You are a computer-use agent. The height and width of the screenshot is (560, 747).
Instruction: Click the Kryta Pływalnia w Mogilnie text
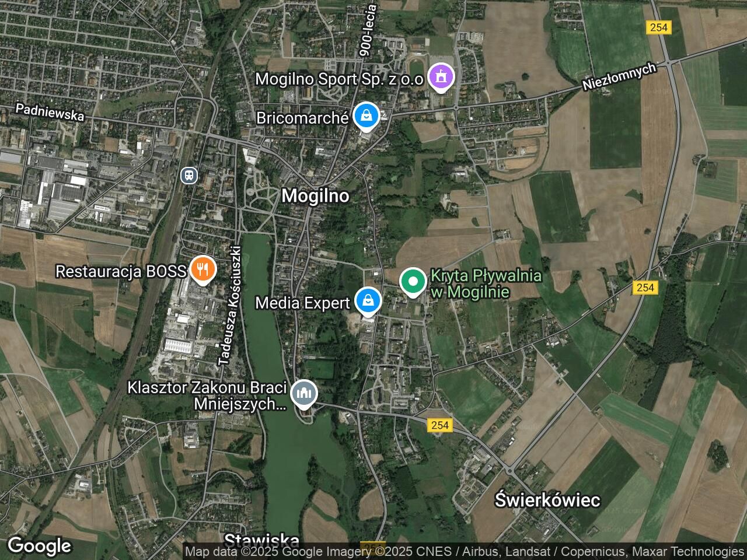coord(470,283)
